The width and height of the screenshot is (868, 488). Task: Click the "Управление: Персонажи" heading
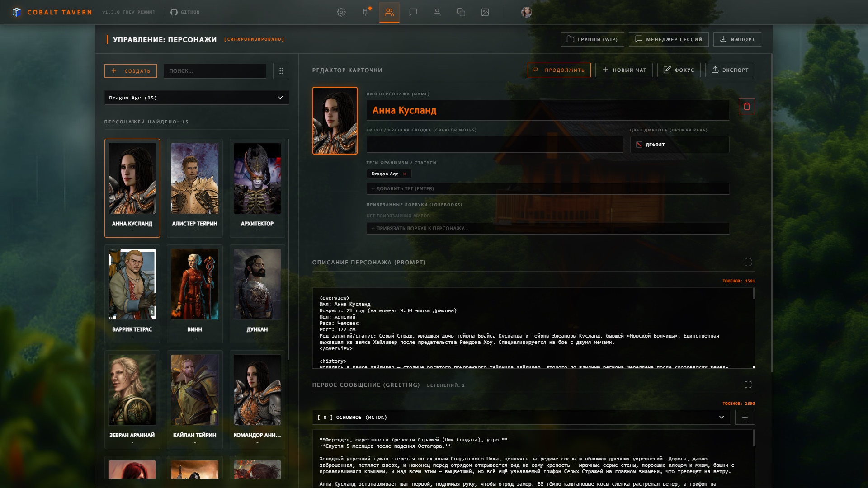point(165,40)
